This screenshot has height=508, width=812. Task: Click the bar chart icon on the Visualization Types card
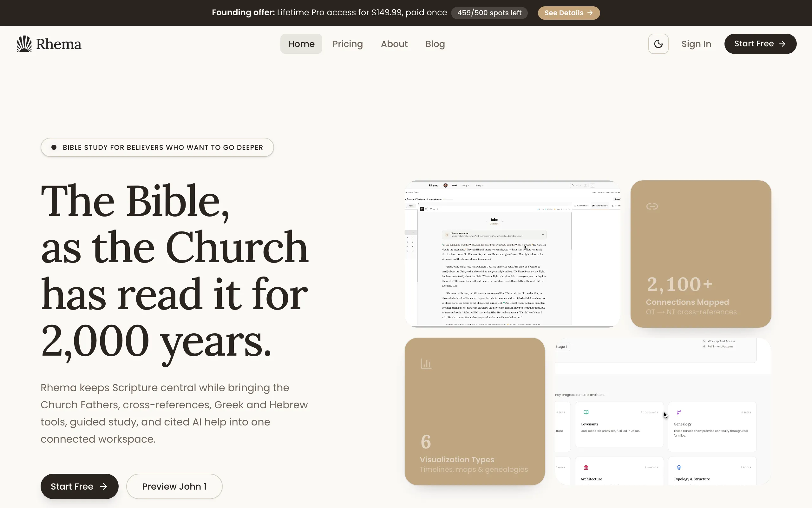pos(426,364)
